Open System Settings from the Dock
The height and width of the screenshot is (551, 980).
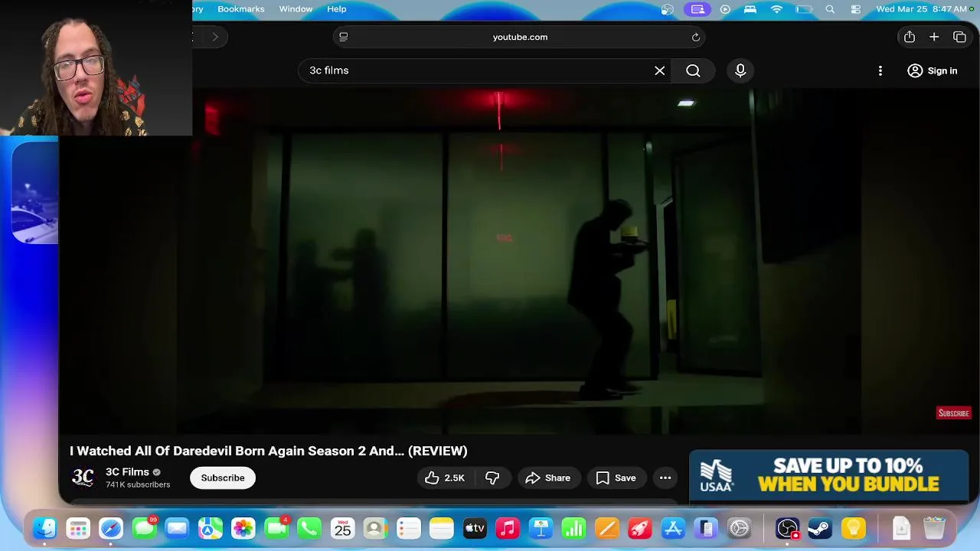pos(740,528)
